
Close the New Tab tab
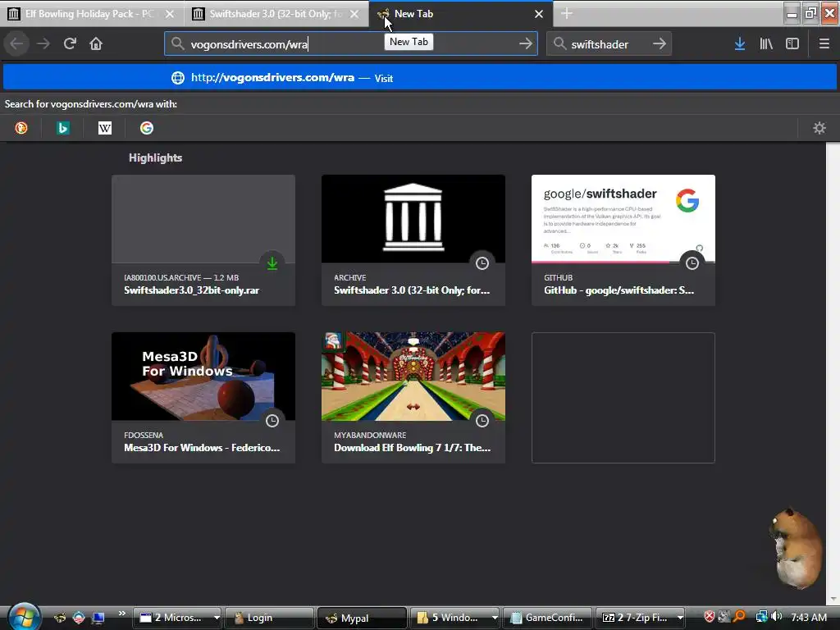click(539, 14)
